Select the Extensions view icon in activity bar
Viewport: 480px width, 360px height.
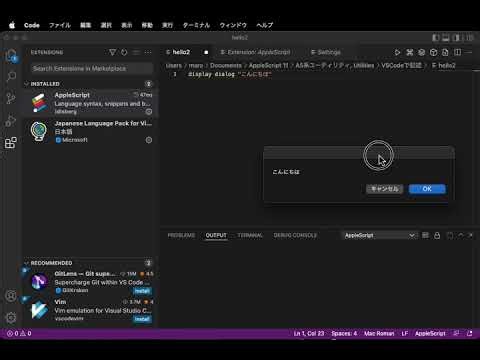click(11, 143)
